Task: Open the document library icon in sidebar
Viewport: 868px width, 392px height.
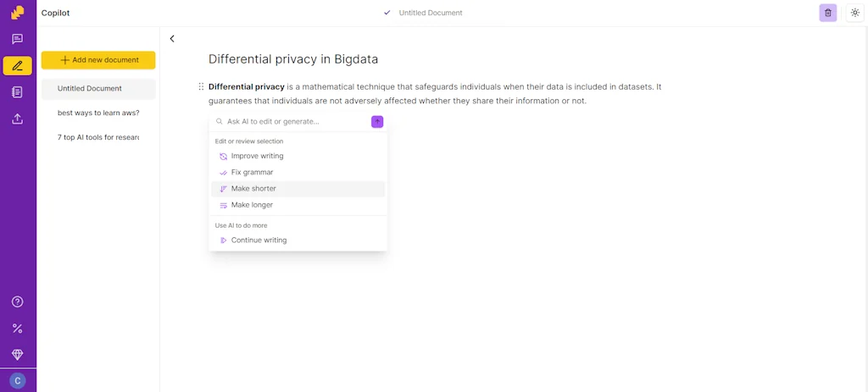Action: point(17,92)
